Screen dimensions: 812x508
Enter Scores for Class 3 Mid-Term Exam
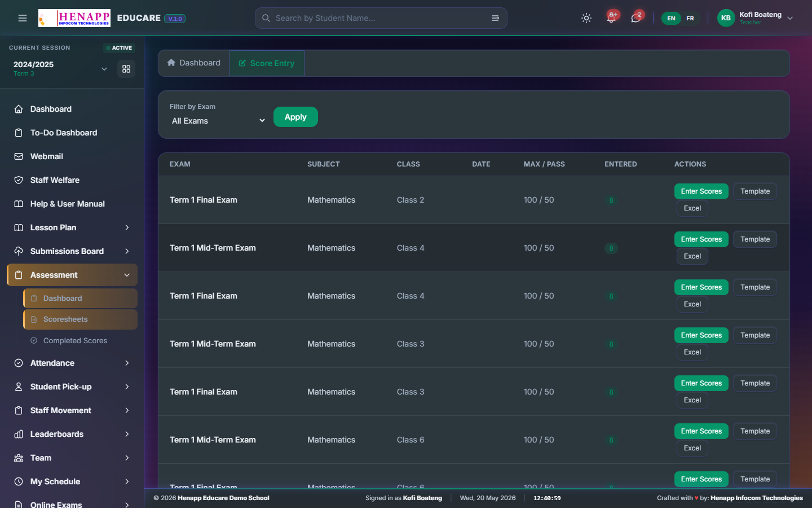pyautogui.click(x=701, y=335)
